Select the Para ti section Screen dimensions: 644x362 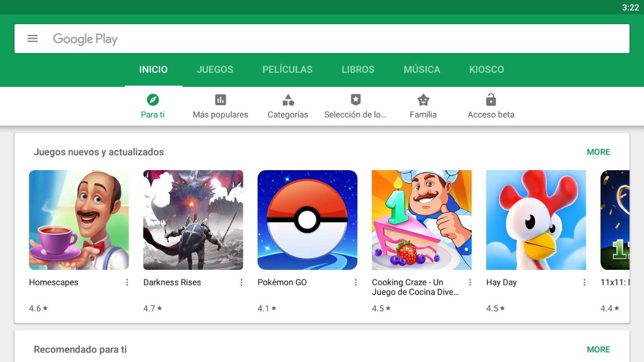(153, 105)
